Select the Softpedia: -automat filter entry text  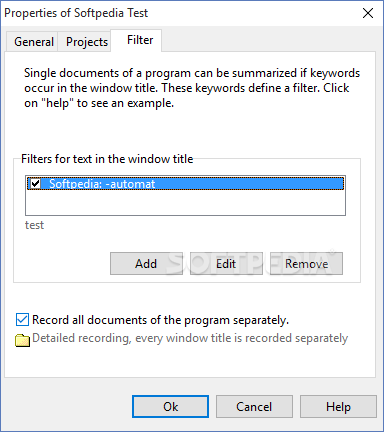pyautogui.click(x=102, y=184)
